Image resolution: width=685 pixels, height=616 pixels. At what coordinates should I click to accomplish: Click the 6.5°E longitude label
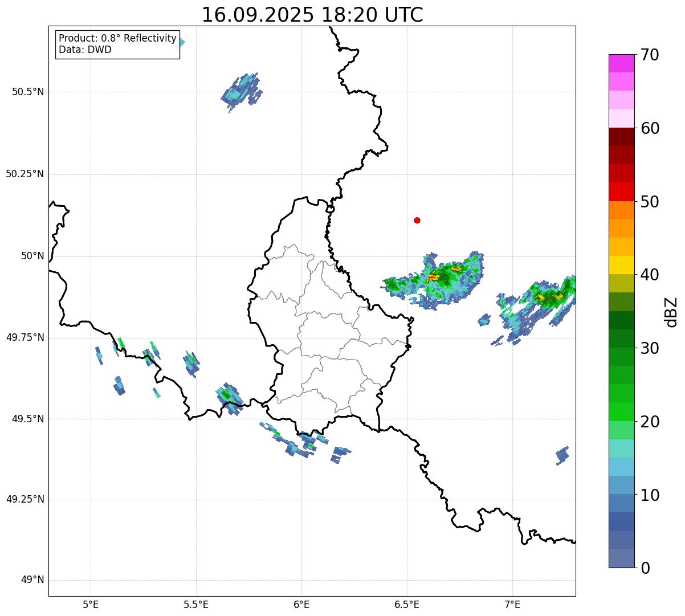click(407, 605)
